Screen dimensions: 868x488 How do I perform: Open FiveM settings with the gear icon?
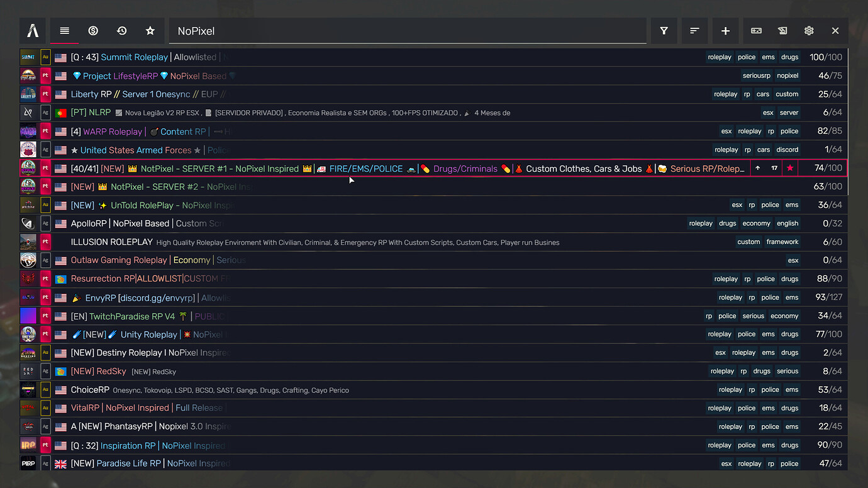(809, 30)
